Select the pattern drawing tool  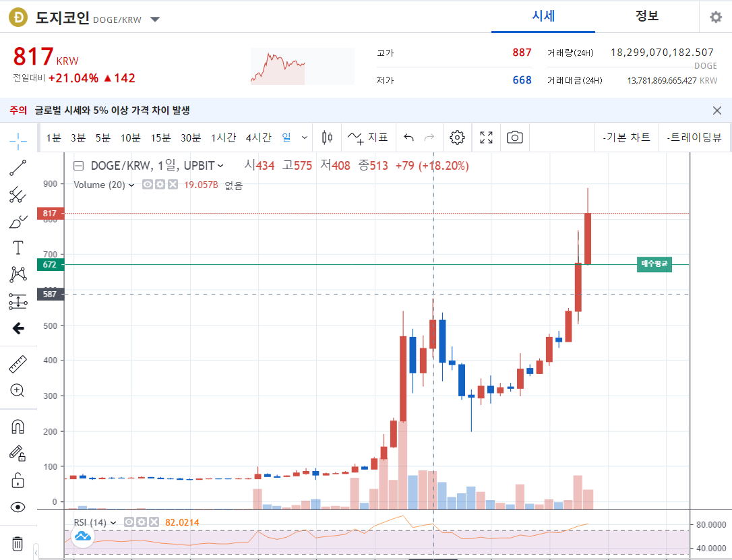pos(18,274)
